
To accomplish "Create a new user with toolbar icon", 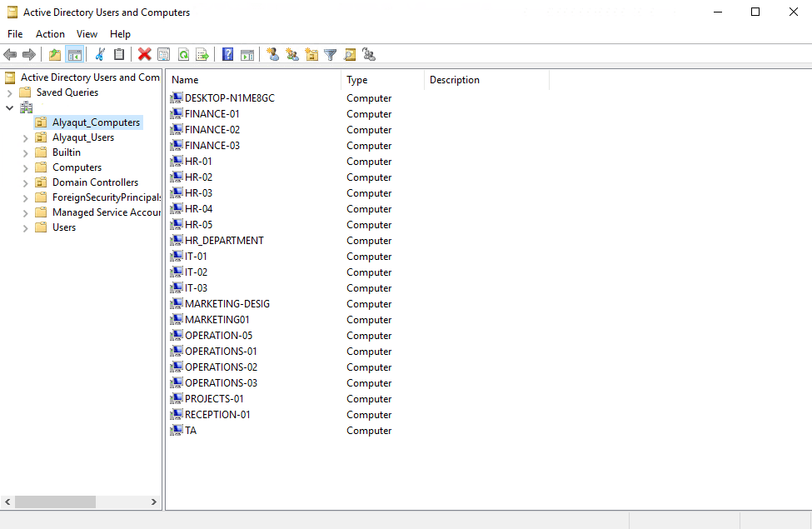I will point(273,54).
